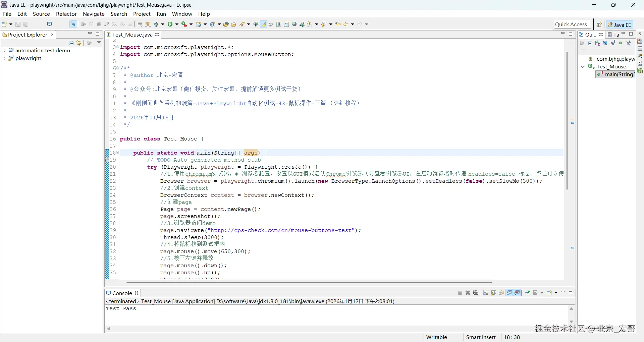The image size is (644, 342).
Task: Open the Outline View Menu triangle
Action: click(x=583, y=51)
